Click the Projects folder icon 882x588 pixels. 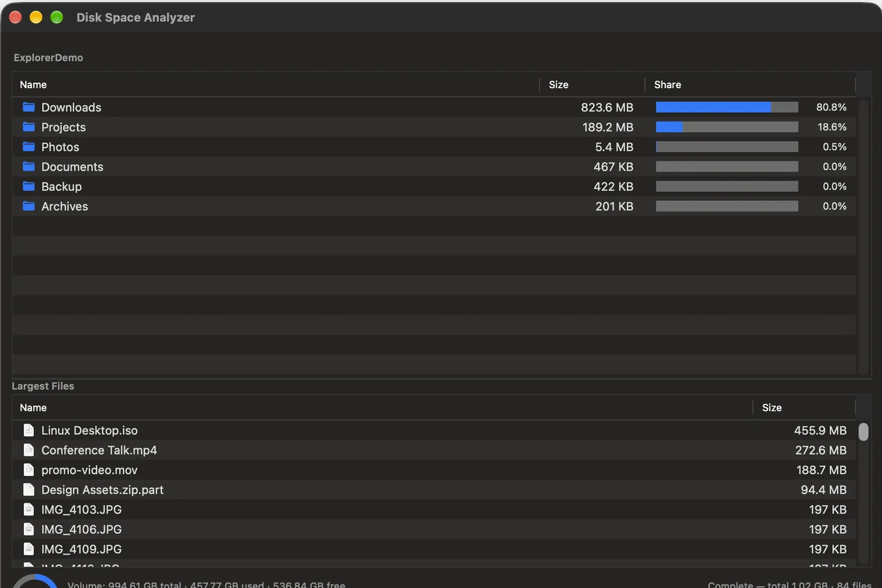(x=28, y=127)
